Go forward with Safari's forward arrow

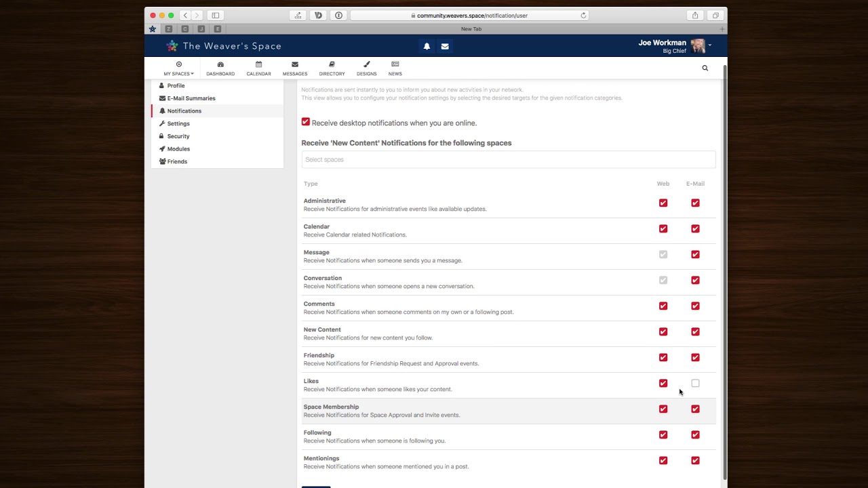click(197, 15)
